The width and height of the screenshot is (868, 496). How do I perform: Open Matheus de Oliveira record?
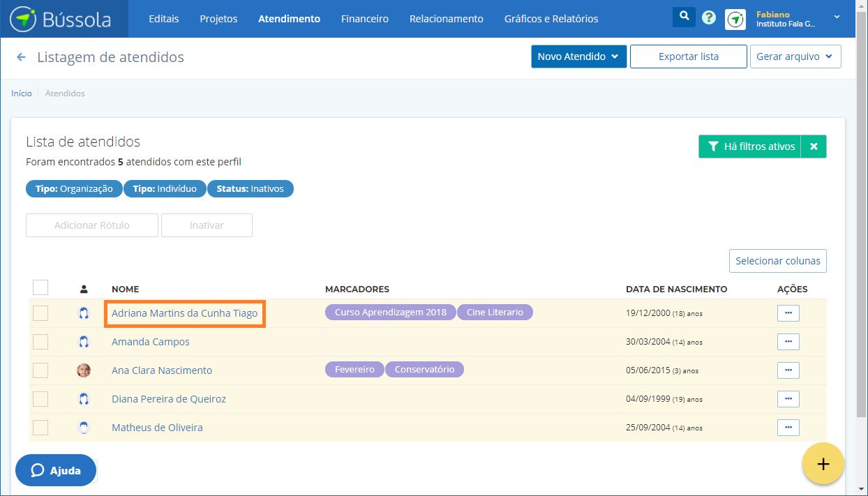157,428
